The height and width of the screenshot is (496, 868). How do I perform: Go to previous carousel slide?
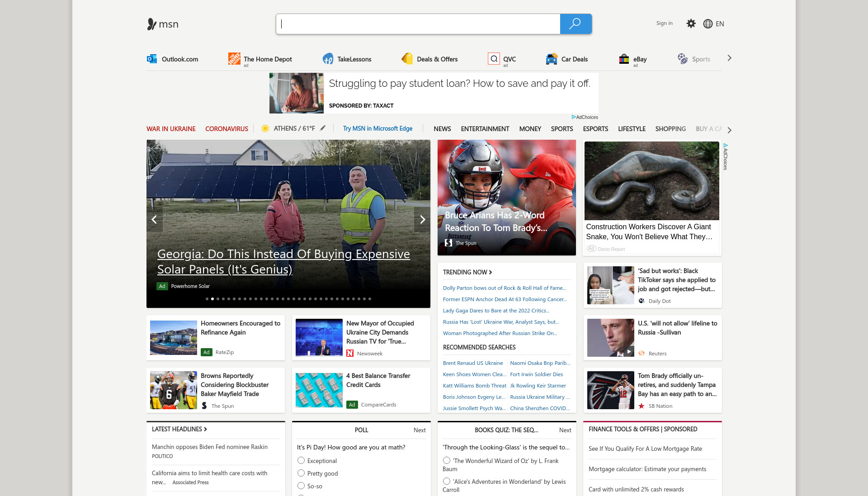click(x=154, y=219)
